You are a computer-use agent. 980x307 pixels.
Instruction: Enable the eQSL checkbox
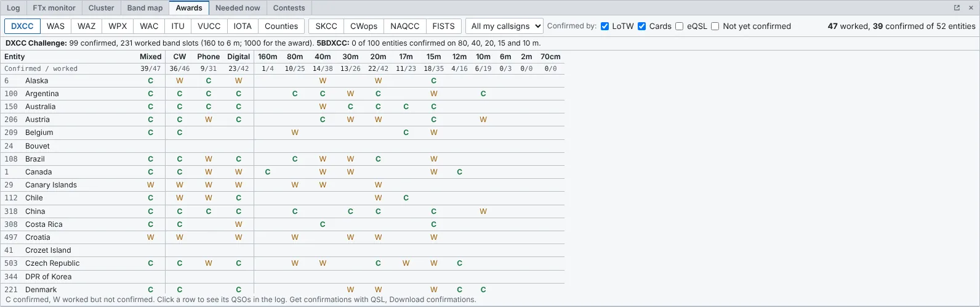coord(679,26)
